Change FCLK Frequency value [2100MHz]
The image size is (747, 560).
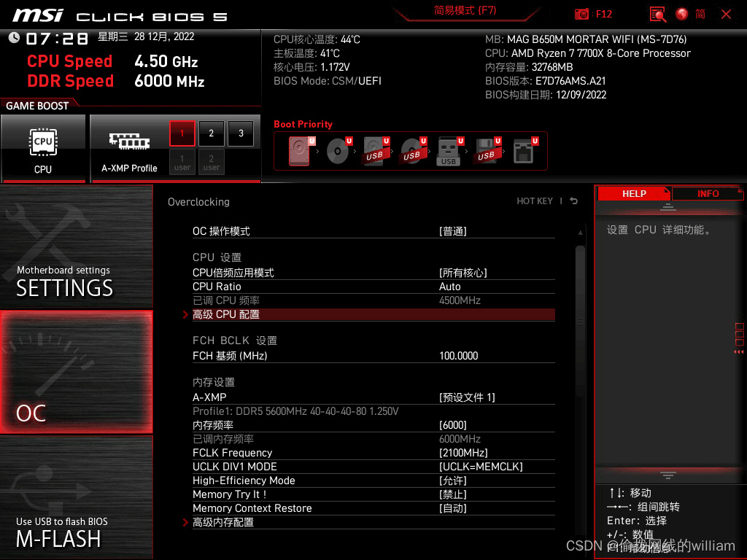click(463, 453)
